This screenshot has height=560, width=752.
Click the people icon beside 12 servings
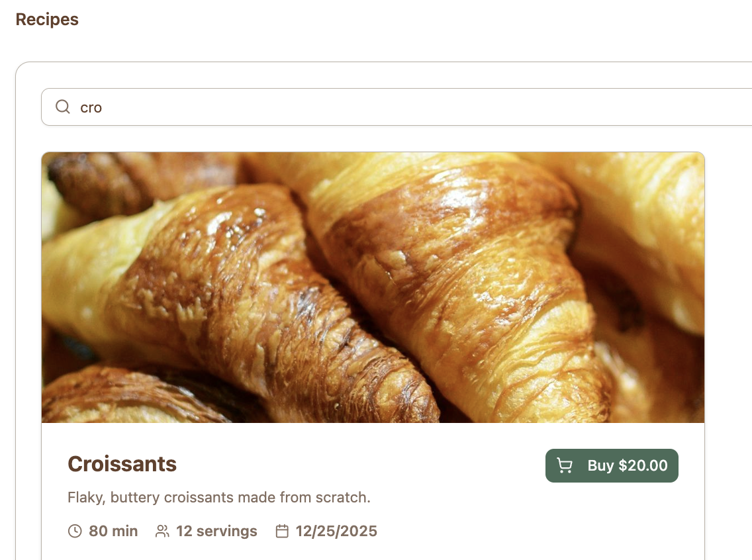point(163,532)
